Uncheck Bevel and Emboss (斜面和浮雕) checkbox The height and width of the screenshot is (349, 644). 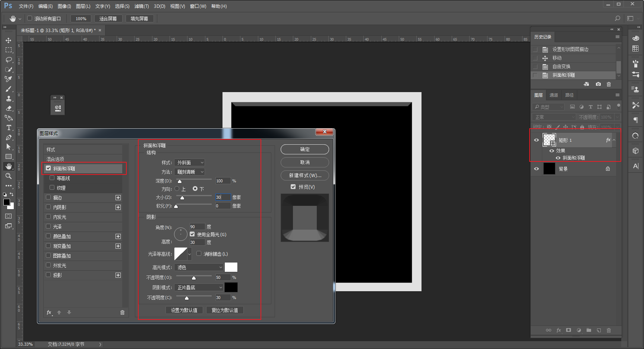pyautogui.click(x=48, y=168)
